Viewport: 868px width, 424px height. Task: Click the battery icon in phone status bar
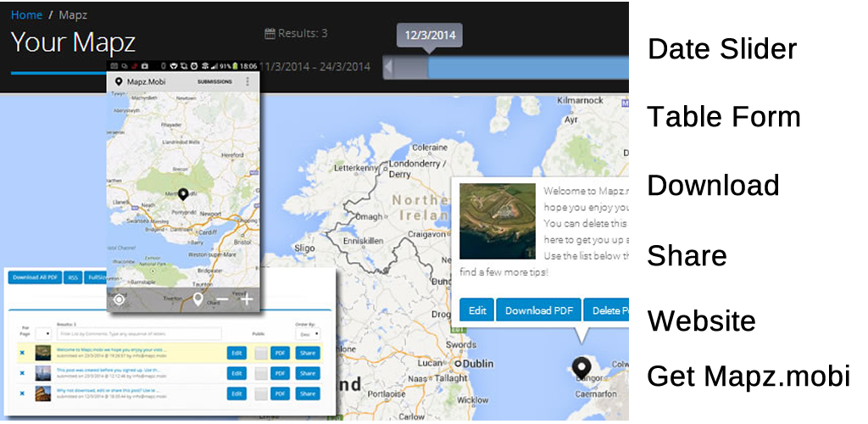click(235, 66)
